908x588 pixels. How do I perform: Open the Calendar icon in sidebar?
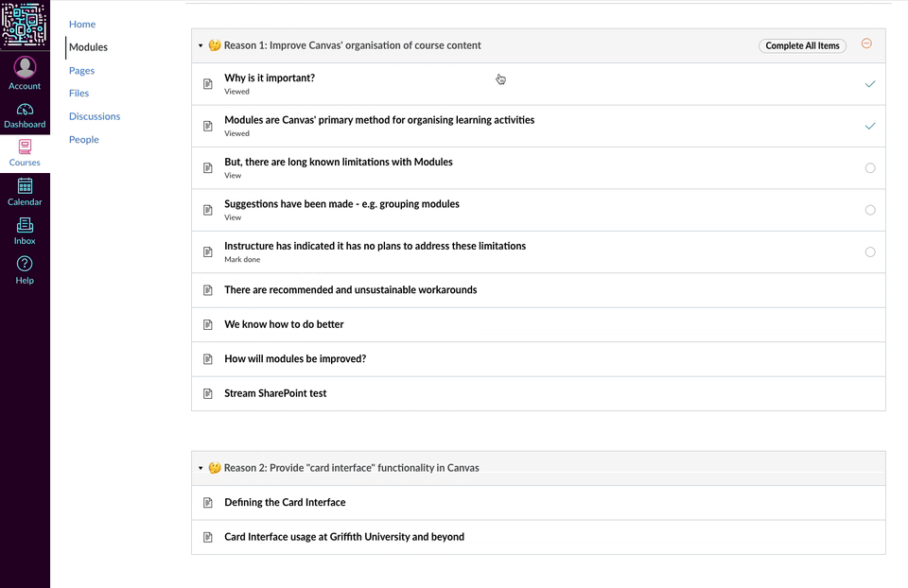pos(25,186)
